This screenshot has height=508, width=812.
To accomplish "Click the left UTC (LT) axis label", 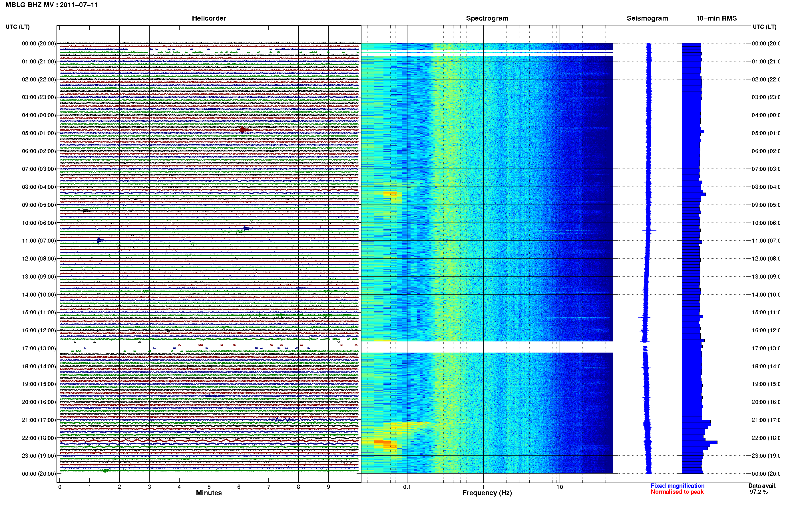I will 17,27.
